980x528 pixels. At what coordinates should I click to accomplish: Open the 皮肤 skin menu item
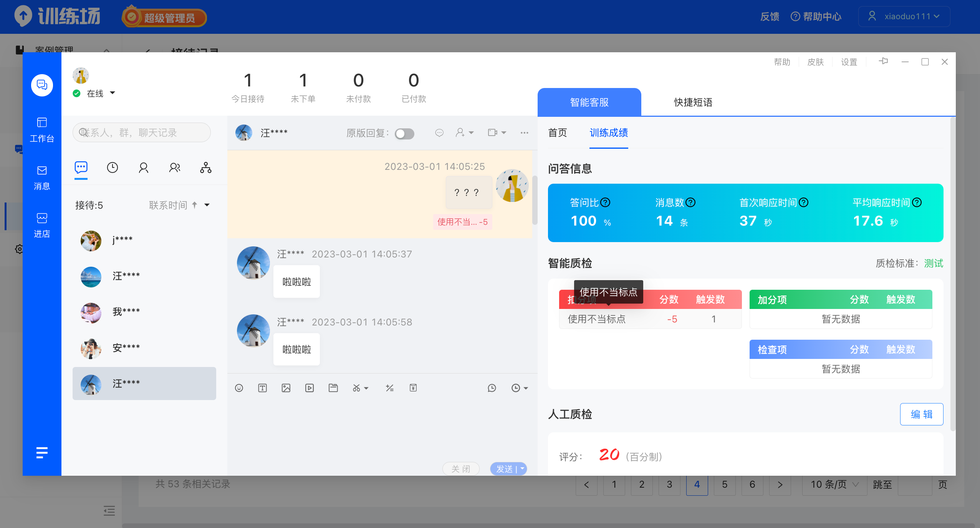[x=815, y=62]
